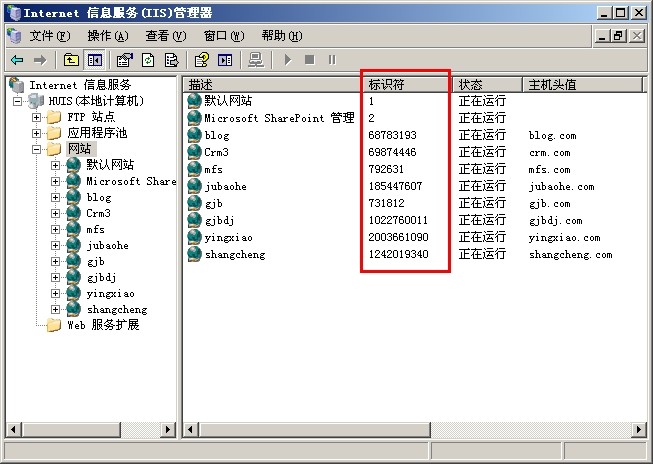Click right scroll arrow of tree pane
Viewport: 653px width, 464px height.
tap(168, 429)
